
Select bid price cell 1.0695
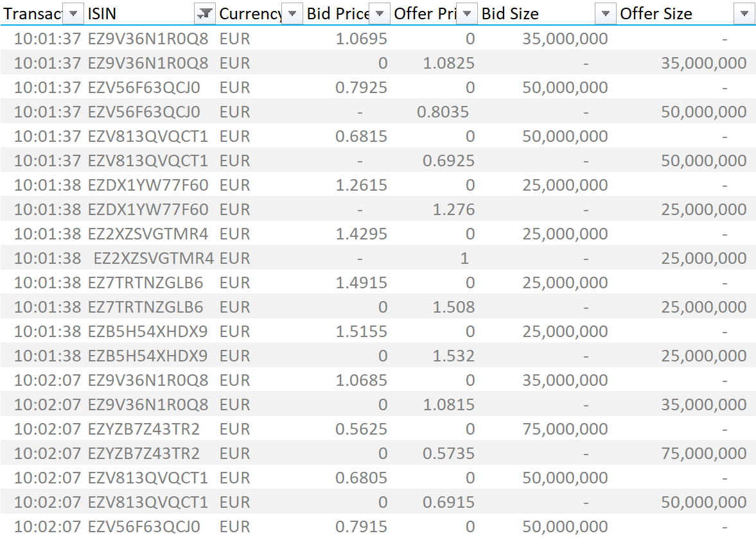362,39
